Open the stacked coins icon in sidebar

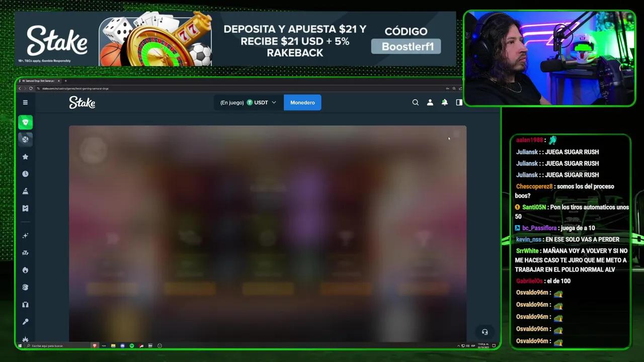pos(25,287)
